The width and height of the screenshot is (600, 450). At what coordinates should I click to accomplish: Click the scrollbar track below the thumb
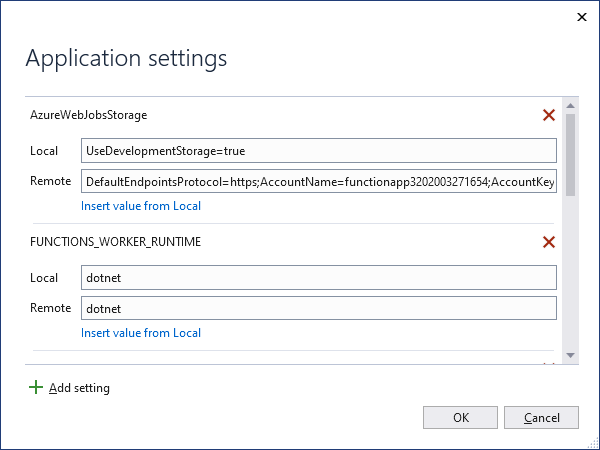[570, 280]
